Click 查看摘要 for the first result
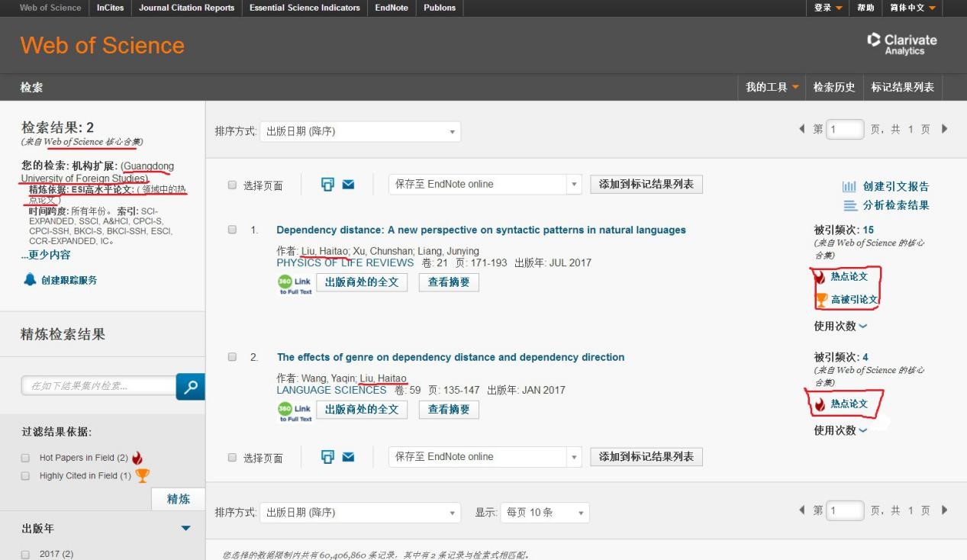The height and width of the screenshot is (560, 967). point(448,282)
